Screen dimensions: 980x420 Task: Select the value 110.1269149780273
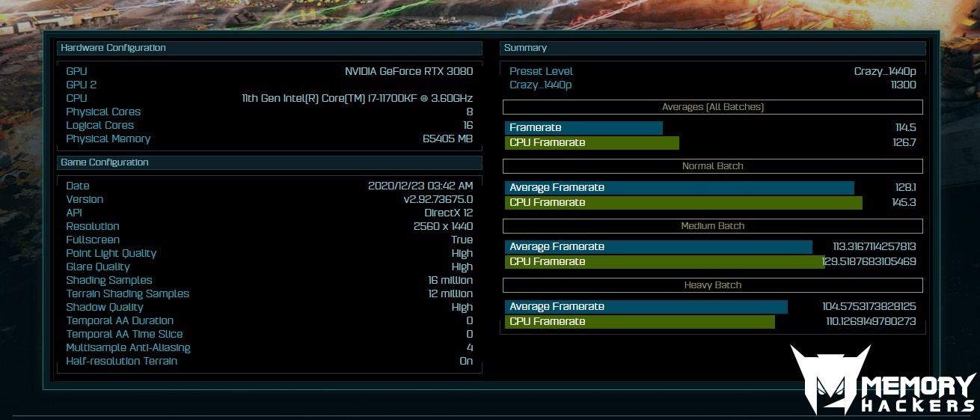871,322
